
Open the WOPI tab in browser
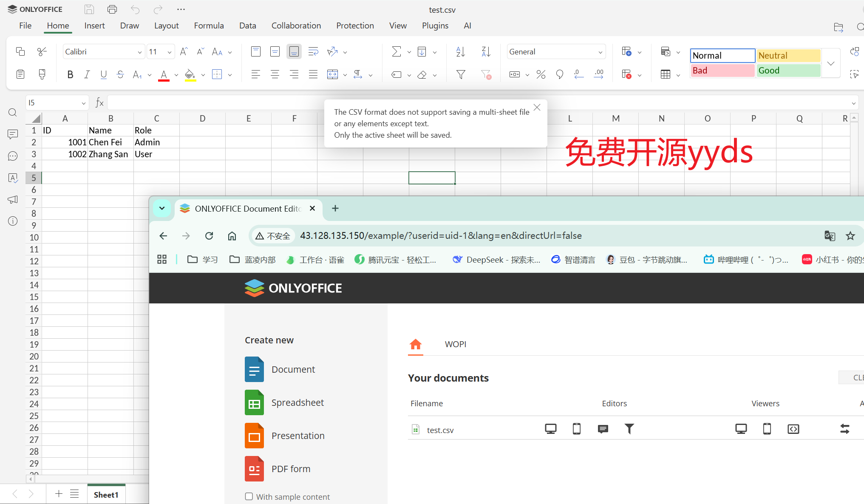(x=456, y=344)
